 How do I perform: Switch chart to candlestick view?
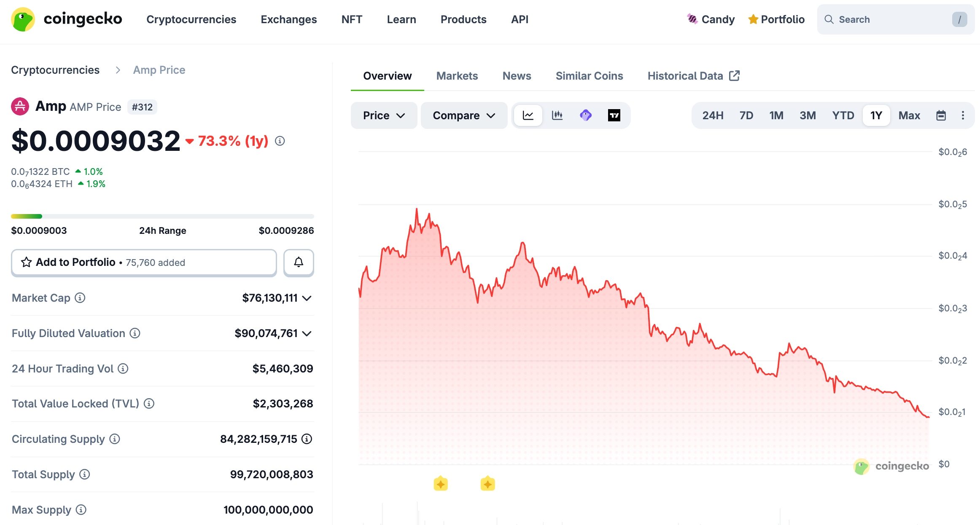(x=557, y=115)
